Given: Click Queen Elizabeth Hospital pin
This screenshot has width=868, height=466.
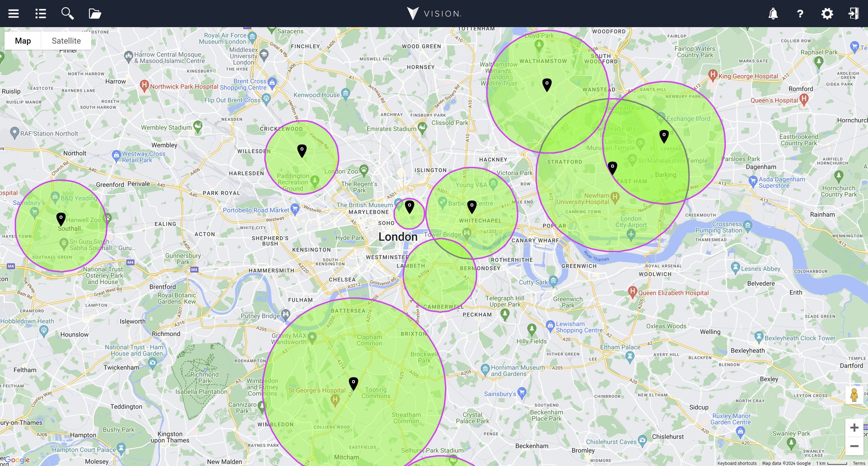Looking at the screenshot, I should click(633, 292).
